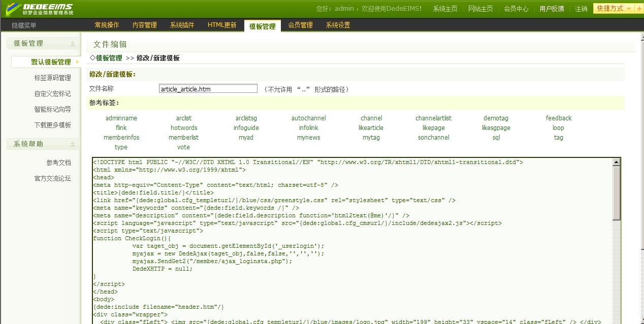Click the scroll-up arrow of the code editor
Image resolution: width=644 pixels, height=324 pixels.
[x=616, y=163]
